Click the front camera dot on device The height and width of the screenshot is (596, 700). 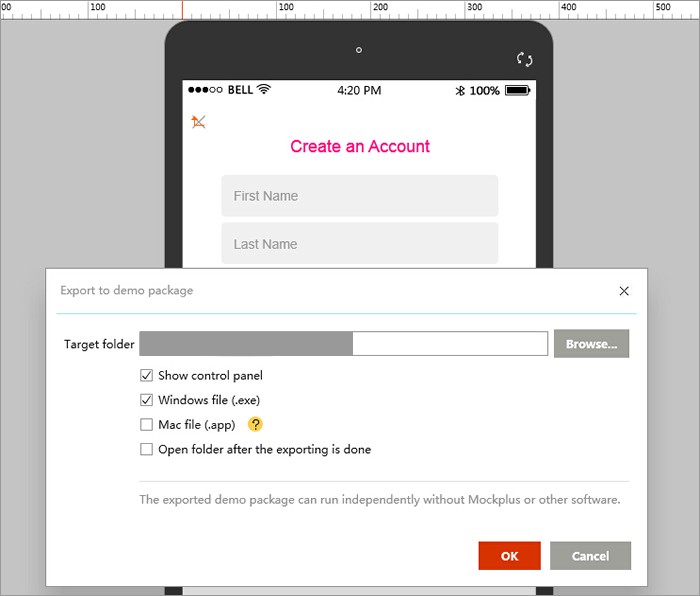(359, 50)
